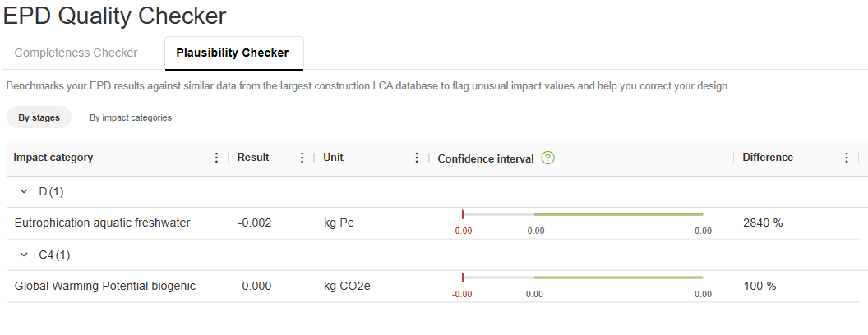Select the By stages view
868x335 pixels.
coord(39,117)
